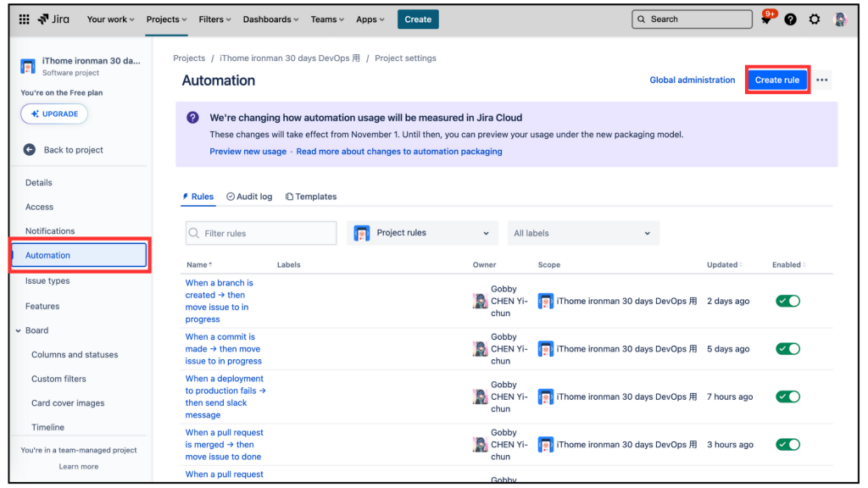The height and width of the screenshot is (488, 868).
Task: Read more about changes to automation packaging
Action: 399,152
